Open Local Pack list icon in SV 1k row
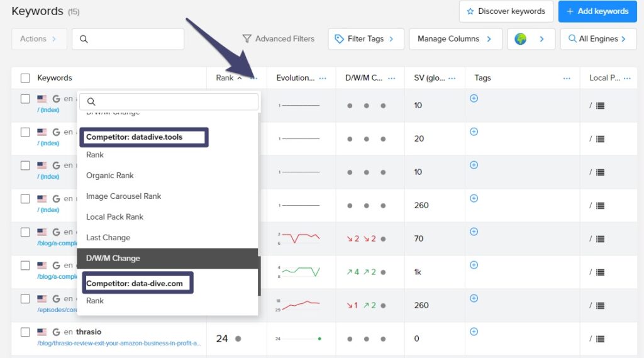Screen dimensions: 644x358 (x=600, y=272)
